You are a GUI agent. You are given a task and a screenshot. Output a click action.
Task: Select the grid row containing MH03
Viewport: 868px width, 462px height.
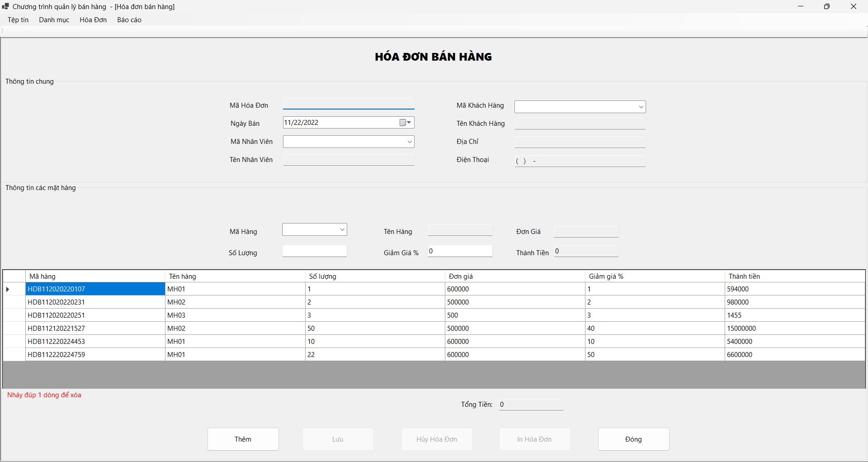point(95,315)
